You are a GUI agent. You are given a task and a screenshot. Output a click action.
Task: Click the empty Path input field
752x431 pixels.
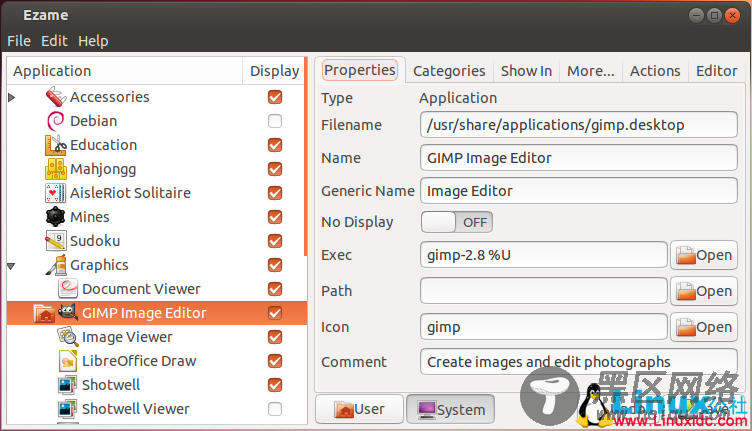[x=544, y=291]
